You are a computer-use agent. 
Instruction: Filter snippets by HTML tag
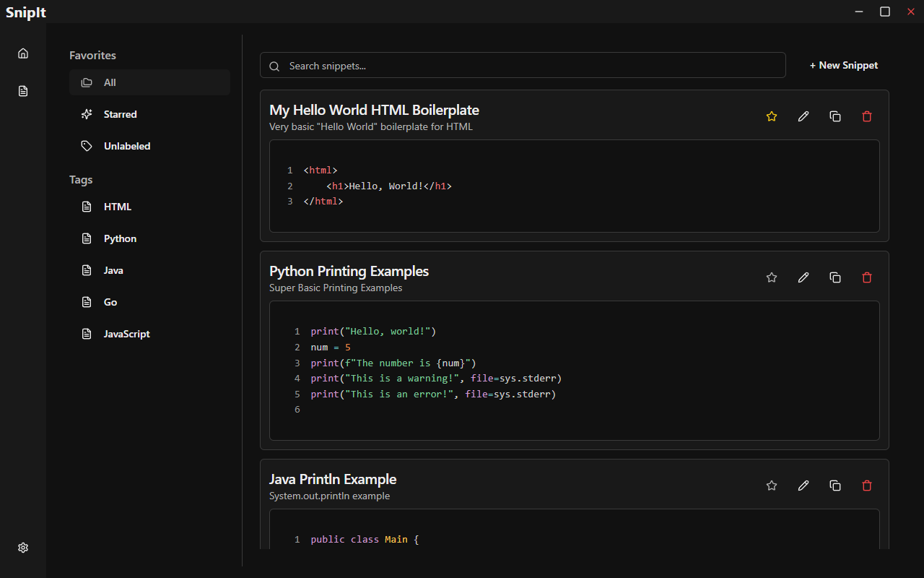[149, 207]
